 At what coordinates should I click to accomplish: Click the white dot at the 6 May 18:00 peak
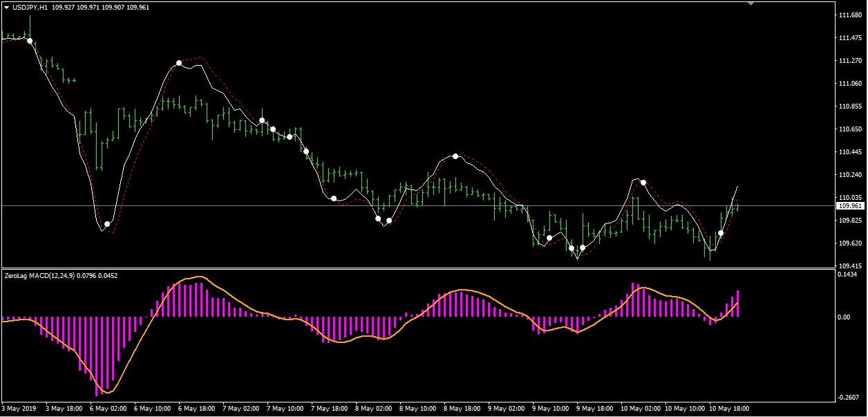[179, 63]
